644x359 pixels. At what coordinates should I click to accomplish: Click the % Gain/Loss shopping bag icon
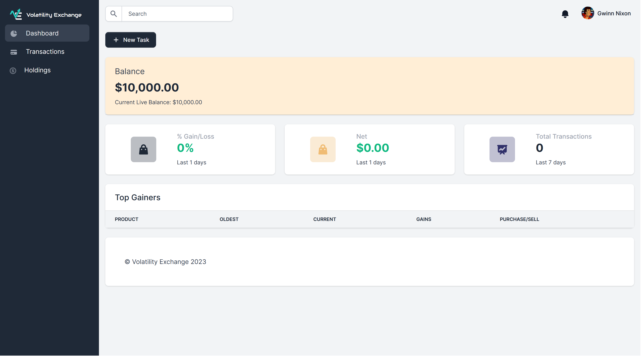point(144,150)
